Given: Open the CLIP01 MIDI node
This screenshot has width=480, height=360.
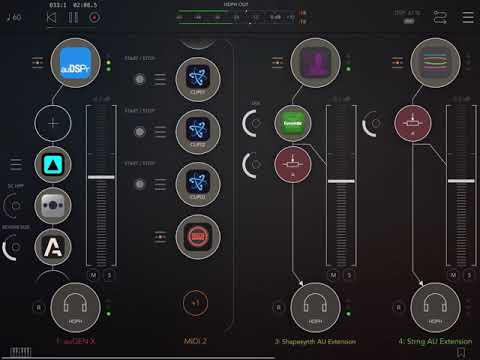Looking at the screenshot, I should 198,79.
